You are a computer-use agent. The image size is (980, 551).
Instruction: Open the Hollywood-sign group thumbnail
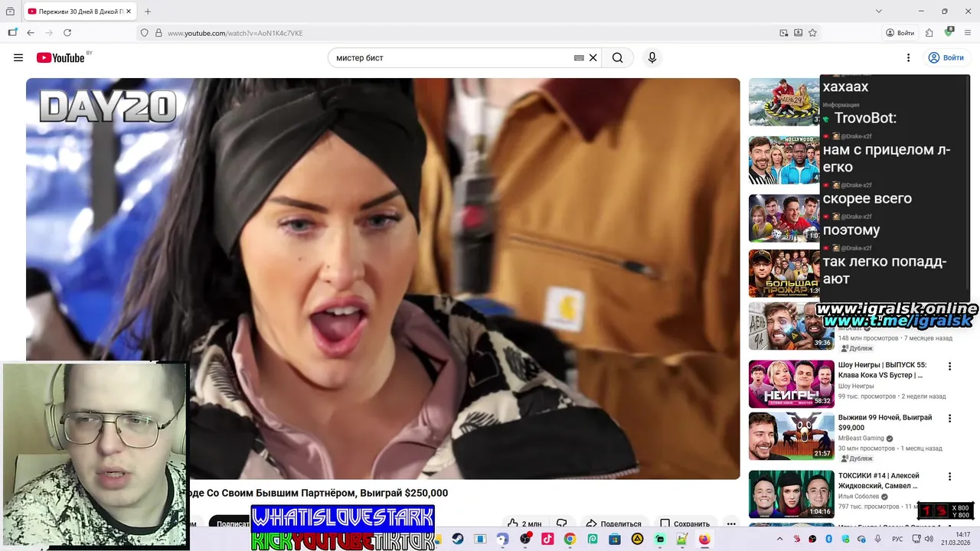784,160
